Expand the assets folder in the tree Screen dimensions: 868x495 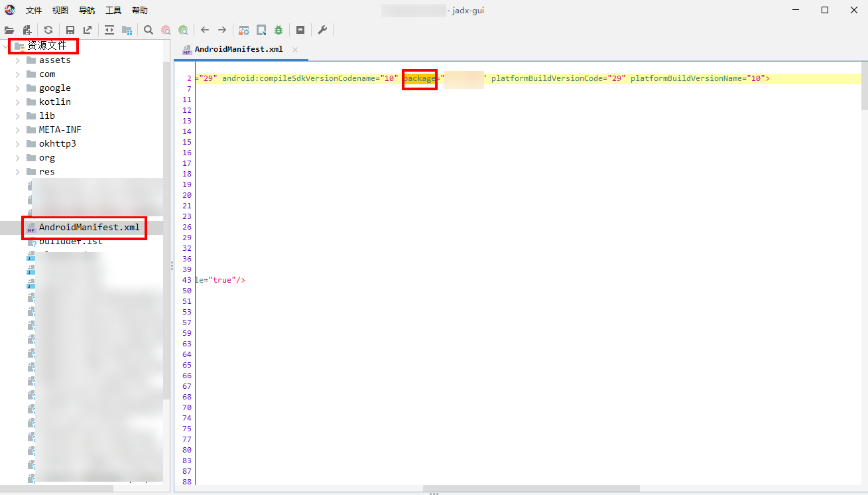[18, 60]
